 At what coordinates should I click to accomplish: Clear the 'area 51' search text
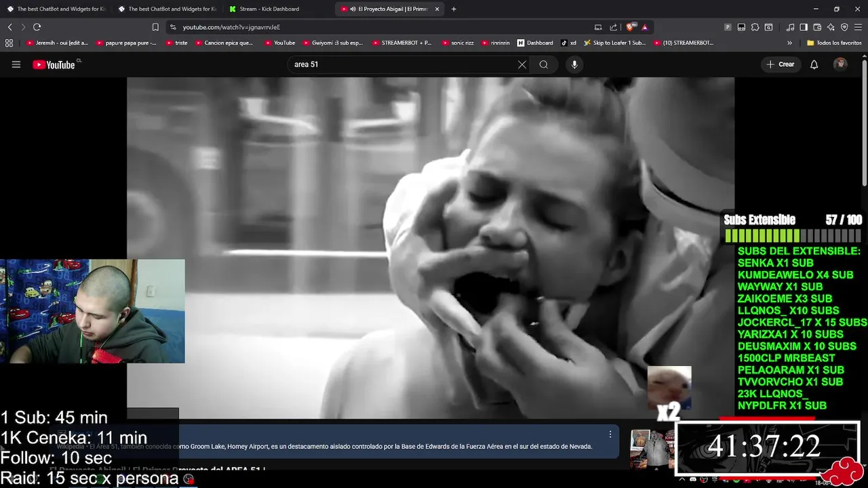(521, 64)
